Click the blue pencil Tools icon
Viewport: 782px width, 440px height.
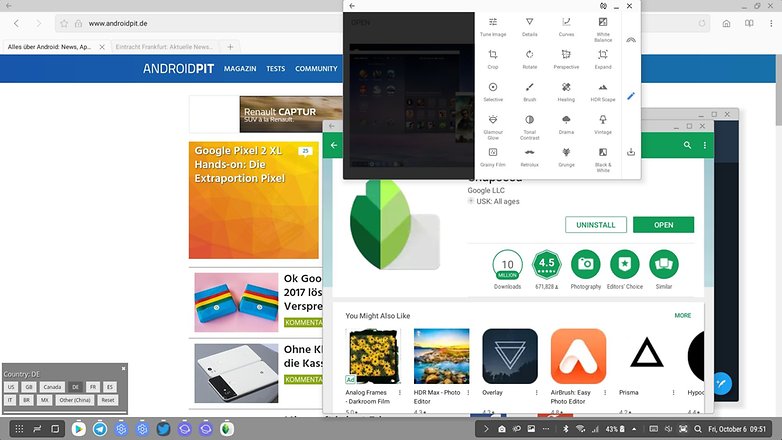631,96
